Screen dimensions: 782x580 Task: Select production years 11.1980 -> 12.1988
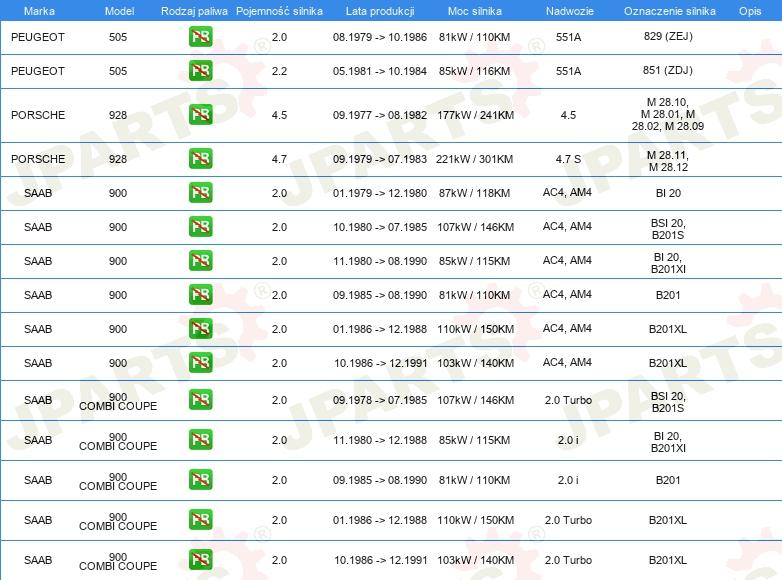point(380,439)
